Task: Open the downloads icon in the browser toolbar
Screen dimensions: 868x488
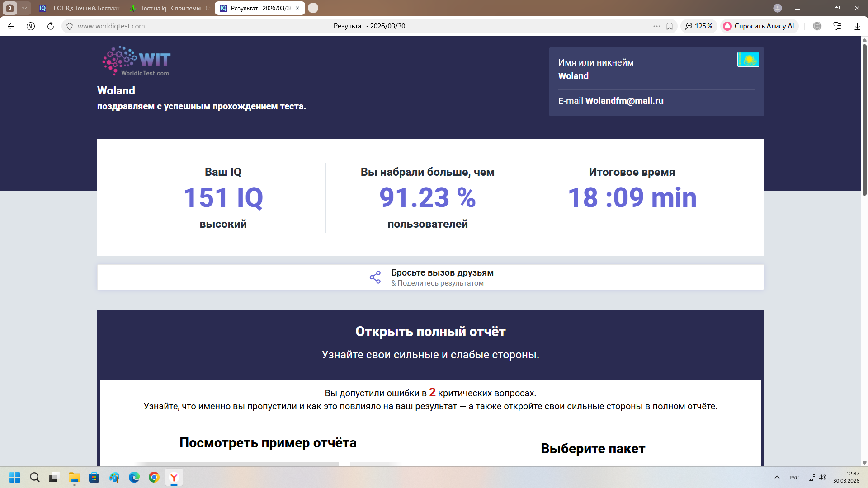Action: click(857, 26)
